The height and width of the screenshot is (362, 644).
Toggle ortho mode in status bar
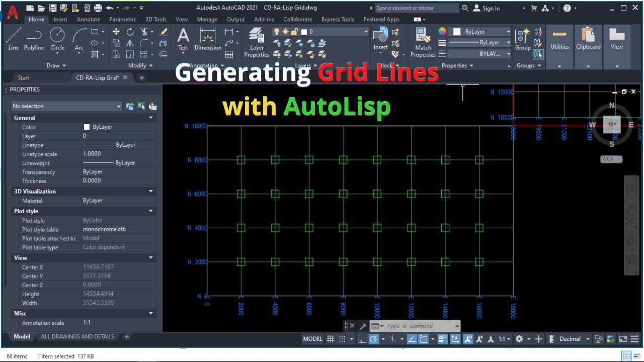362,339
